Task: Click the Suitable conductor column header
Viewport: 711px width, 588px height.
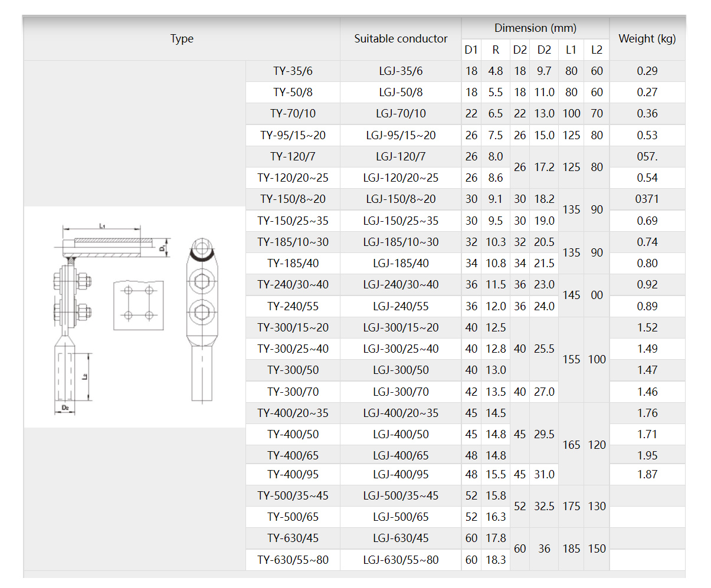Action: pos(401,39)
